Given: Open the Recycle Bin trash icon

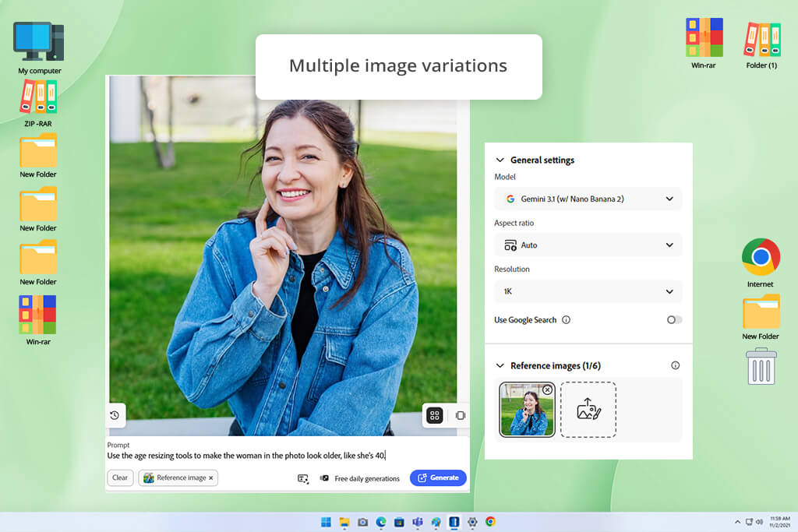Looking at the screenshot, I should pyautogui.click(x=761, y=366).
